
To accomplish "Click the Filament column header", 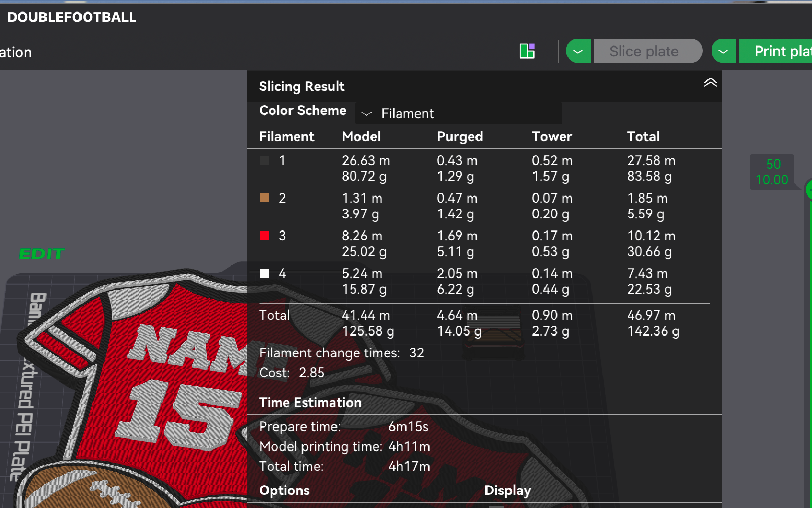I will pos(287,136).
